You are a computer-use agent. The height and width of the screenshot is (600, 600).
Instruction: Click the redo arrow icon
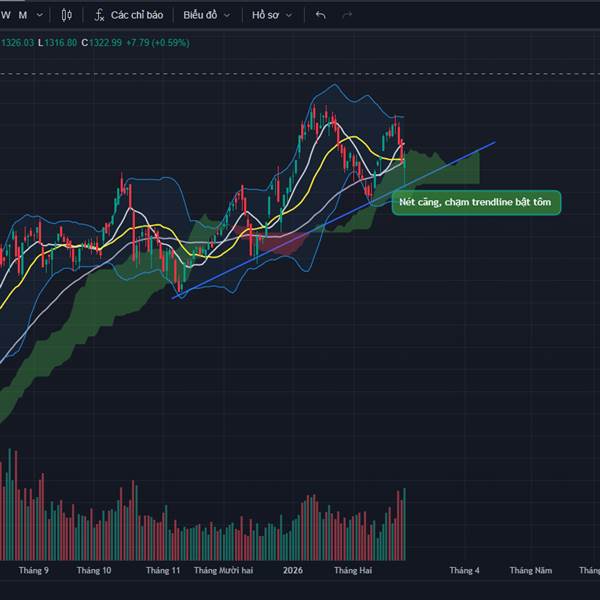pyautogui.click(x=347, y=15)
